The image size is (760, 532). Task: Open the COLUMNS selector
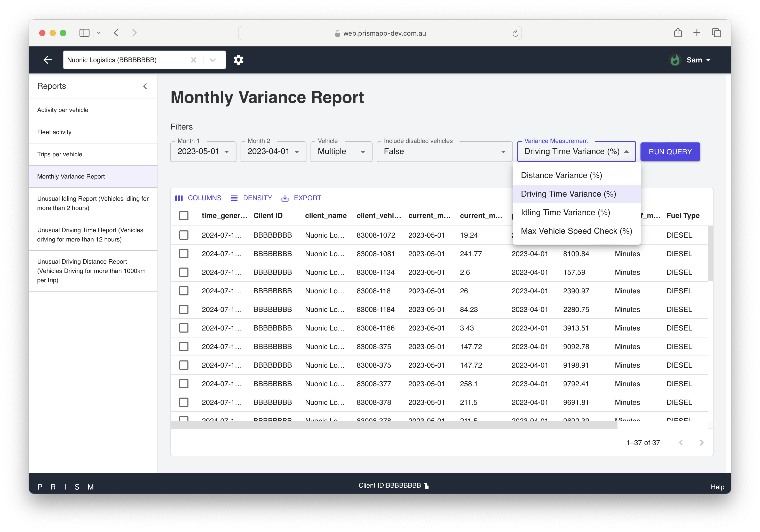tap(198, 198)
